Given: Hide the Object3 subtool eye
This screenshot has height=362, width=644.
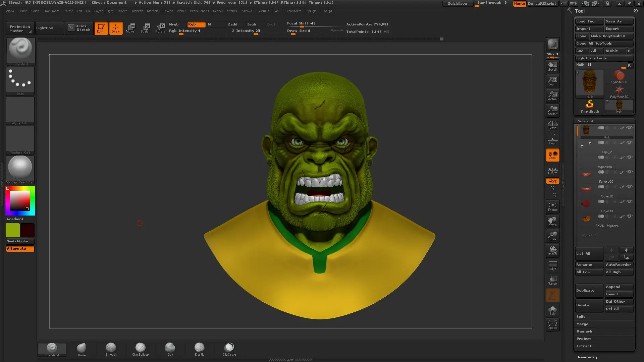Looking at the screenshot, I should click(x=630, y=202).
